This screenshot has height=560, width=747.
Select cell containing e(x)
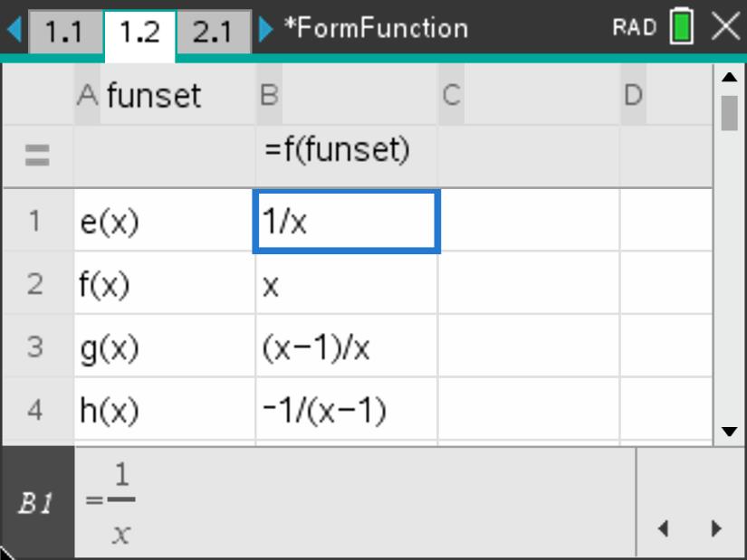[x=164, y=222]
